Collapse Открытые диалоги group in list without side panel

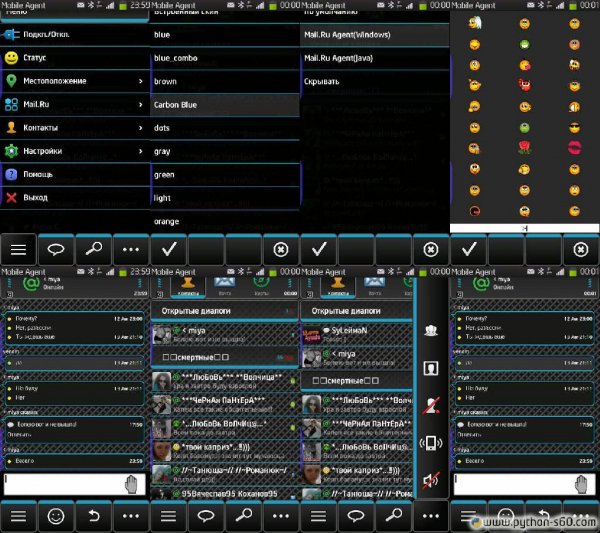225,311
